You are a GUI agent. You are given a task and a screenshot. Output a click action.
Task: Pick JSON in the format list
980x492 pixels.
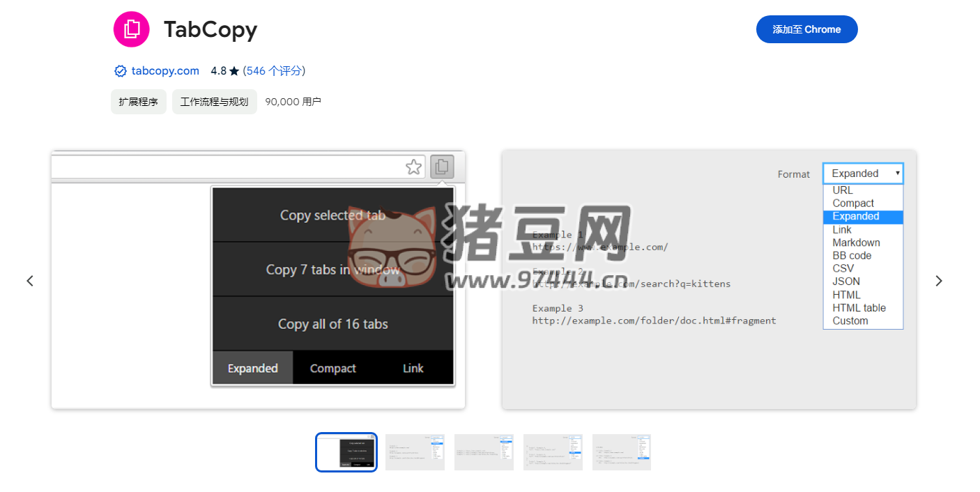[x=846, y=282]
